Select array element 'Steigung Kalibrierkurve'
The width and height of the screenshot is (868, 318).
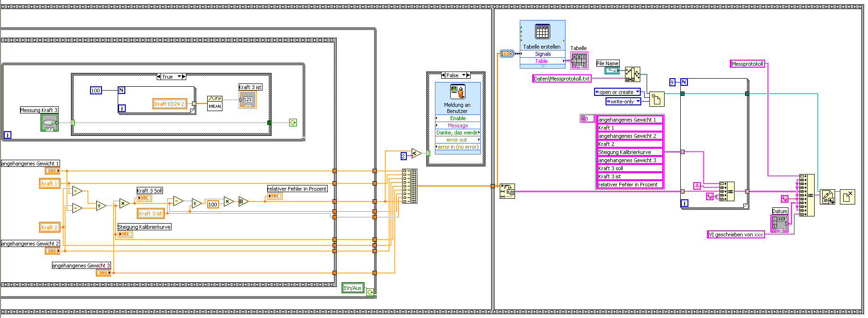point(630,152)
